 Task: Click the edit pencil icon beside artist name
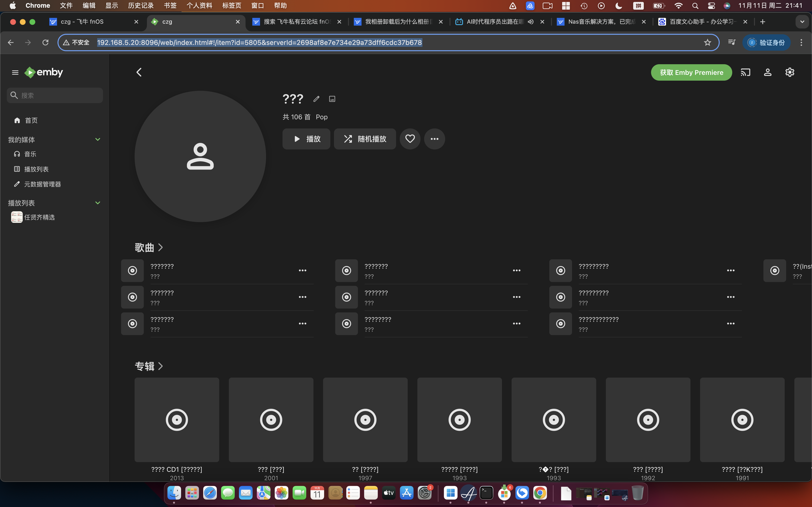point(316,99)
